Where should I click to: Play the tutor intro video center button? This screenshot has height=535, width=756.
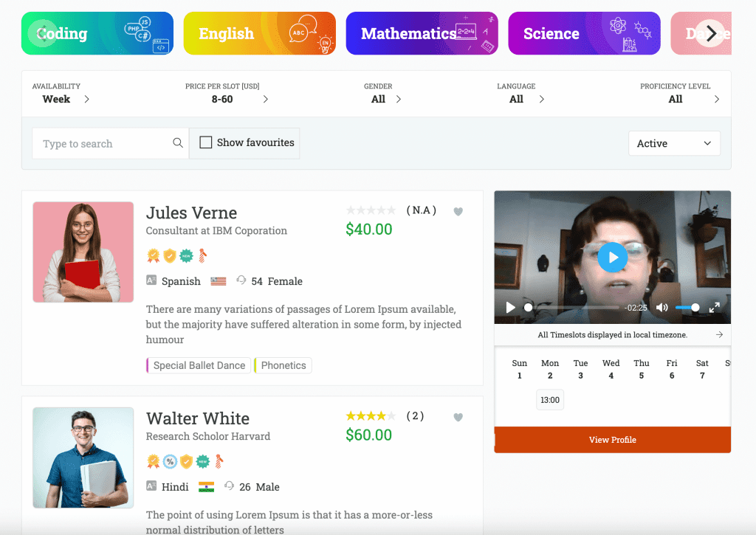(612, 258)
